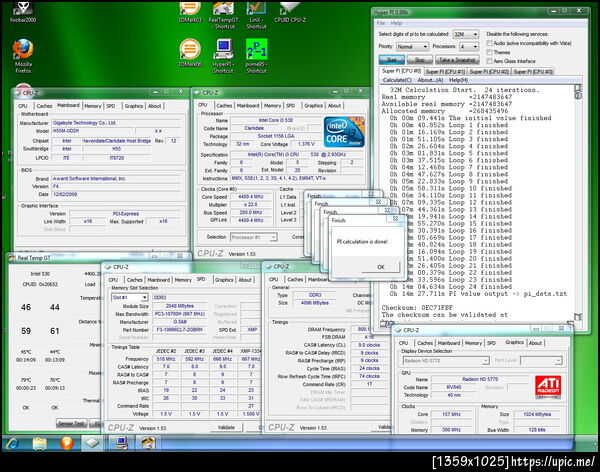This screenshot has width=600, height=472.
Task: Click the CPU-Z taskbar icon
Action: coord(93,443)
